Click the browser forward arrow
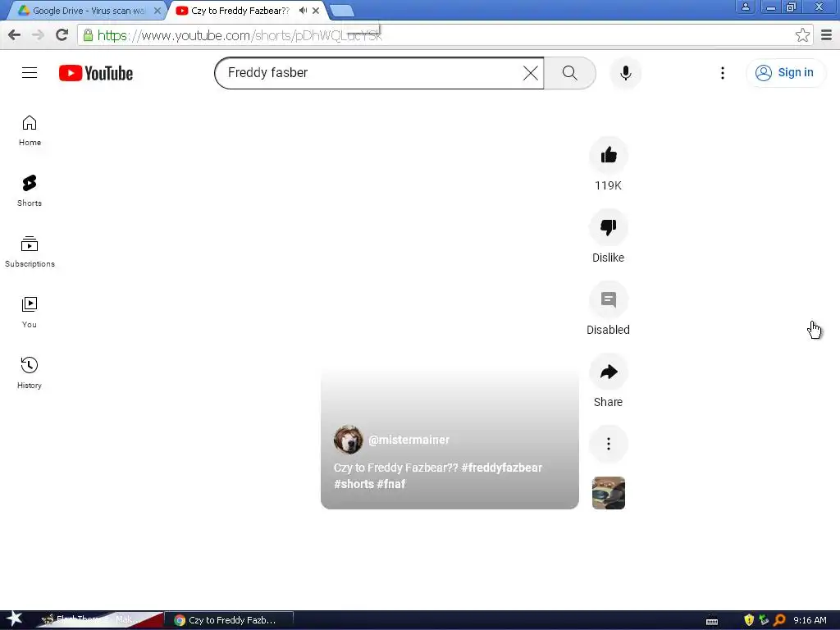 click(x=38, y=35)
